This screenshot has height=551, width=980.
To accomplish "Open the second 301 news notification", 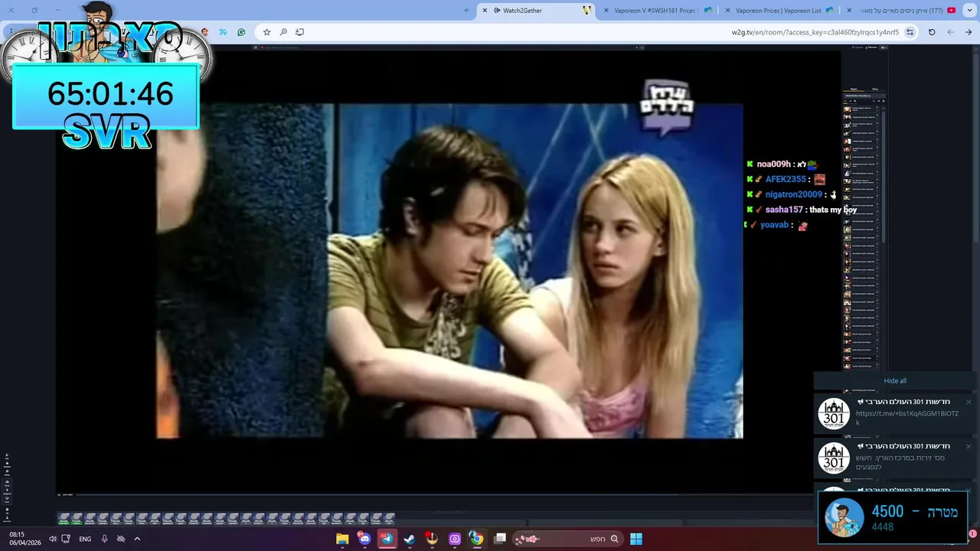I will (x=897, y=458).
